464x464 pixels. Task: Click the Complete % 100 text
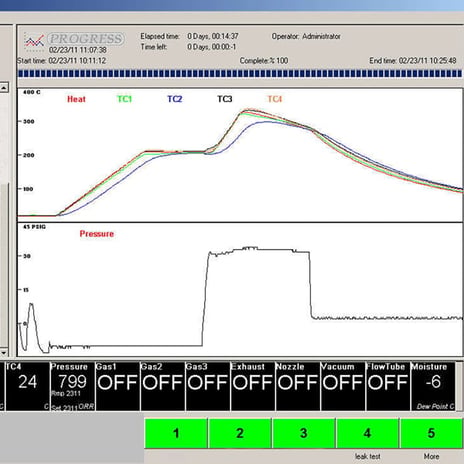264,61
